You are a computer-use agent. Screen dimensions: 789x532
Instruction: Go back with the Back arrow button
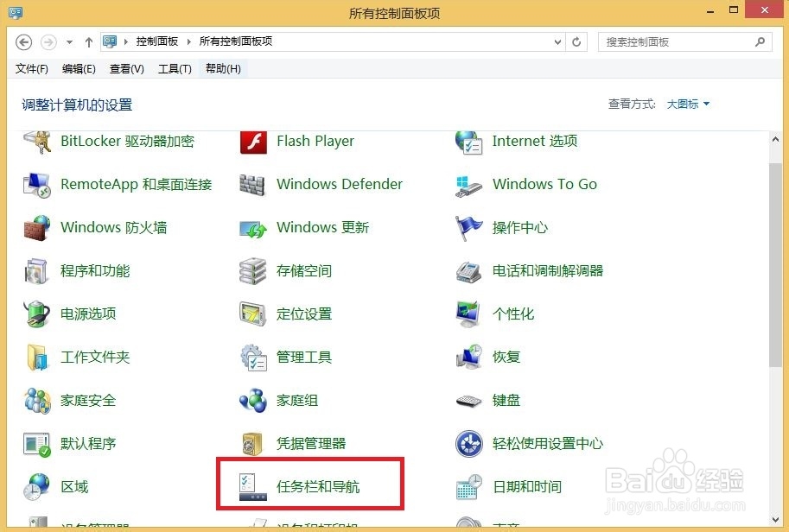pyautogui.click(x=23, y=42)
